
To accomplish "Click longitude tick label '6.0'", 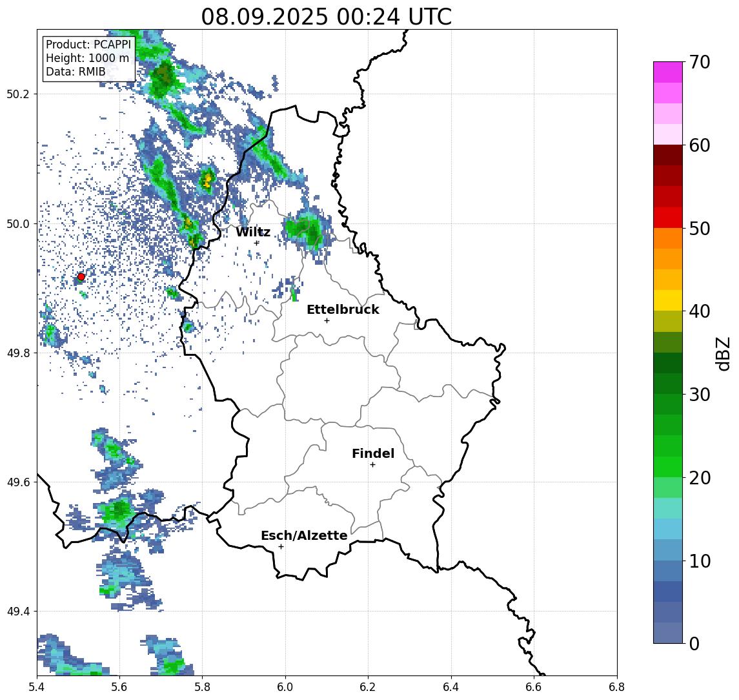I will coord(285,687).
